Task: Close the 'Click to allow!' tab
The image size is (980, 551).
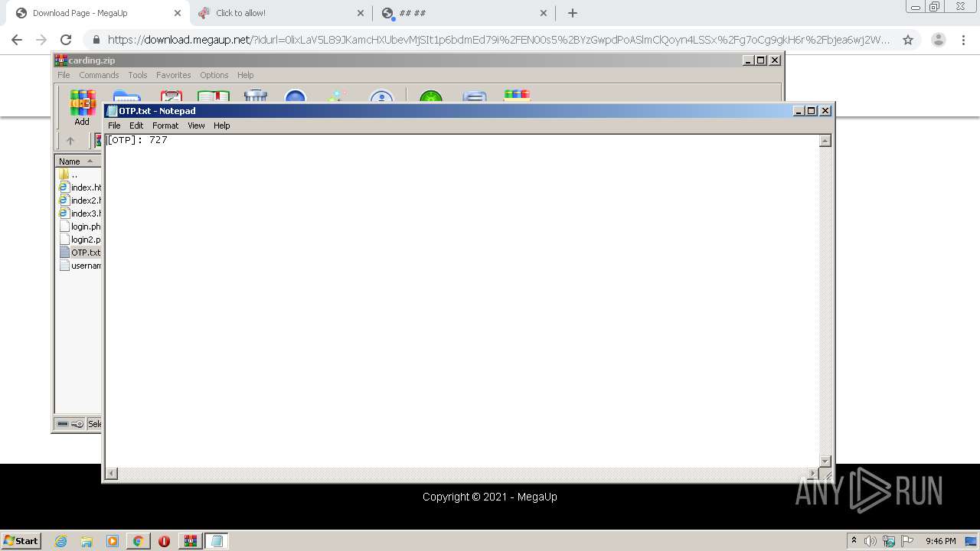Action: pyautogui.click(x=361, y=13)
